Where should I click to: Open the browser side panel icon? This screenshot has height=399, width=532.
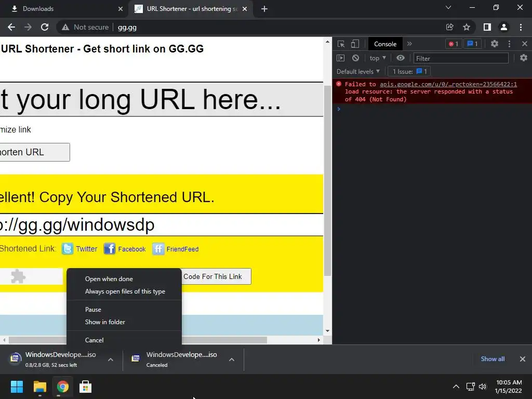point(487,27)
